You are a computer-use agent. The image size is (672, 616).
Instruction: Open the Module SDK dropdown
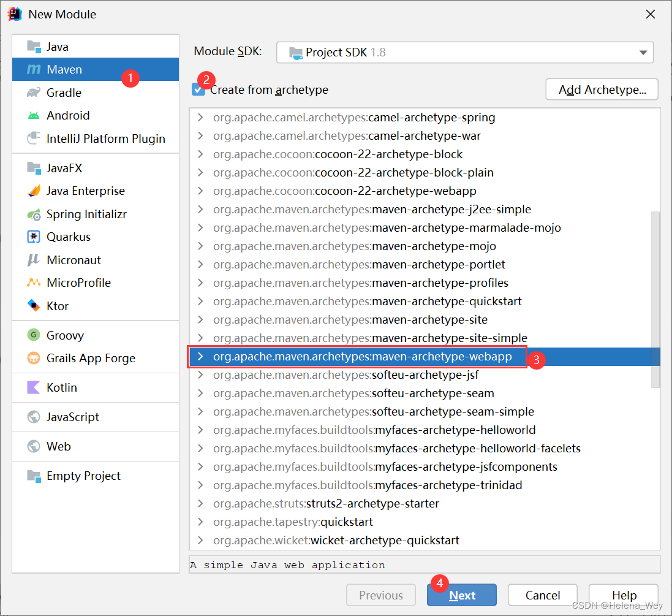tap(643, 52)
